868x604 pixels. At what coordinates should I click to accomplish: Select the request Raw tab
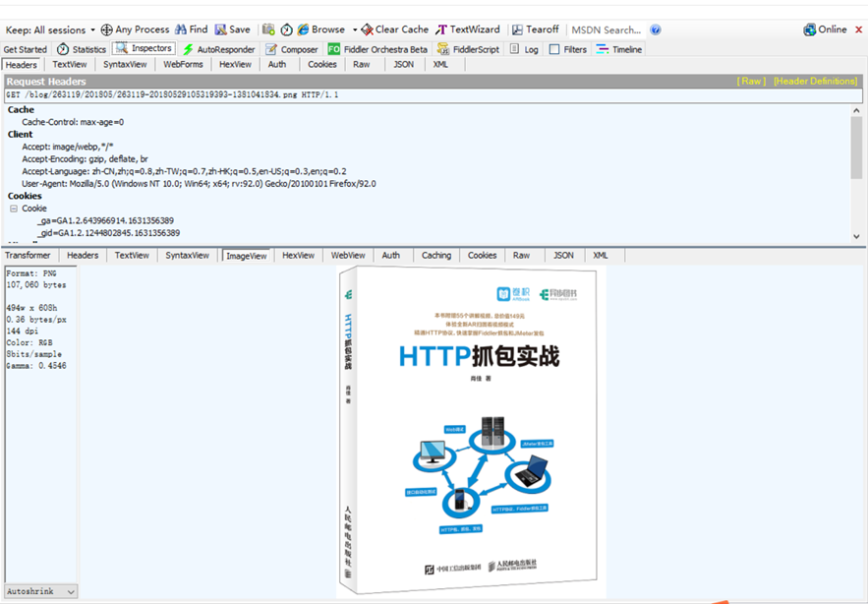coord(362,64)
